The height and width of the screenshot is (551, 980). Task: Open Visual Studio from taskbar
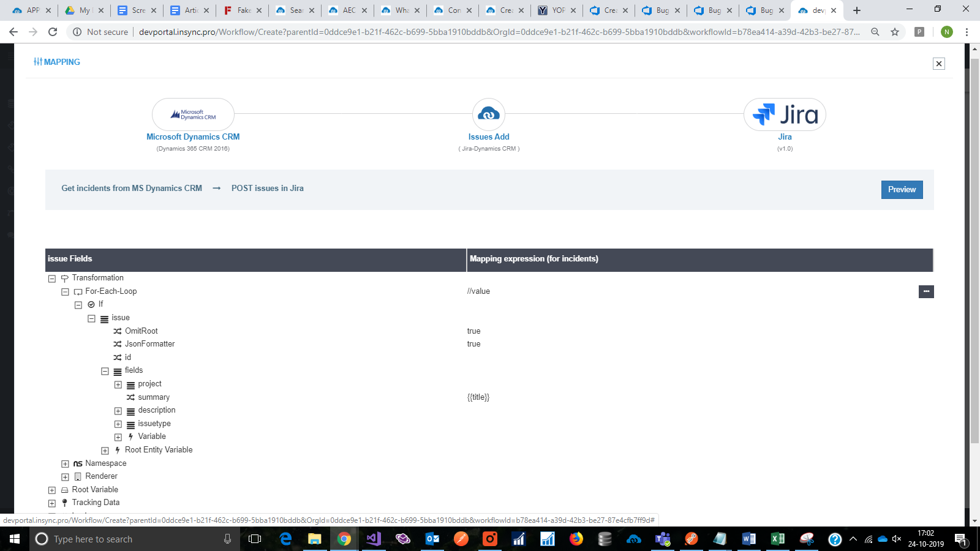[374, 539]
